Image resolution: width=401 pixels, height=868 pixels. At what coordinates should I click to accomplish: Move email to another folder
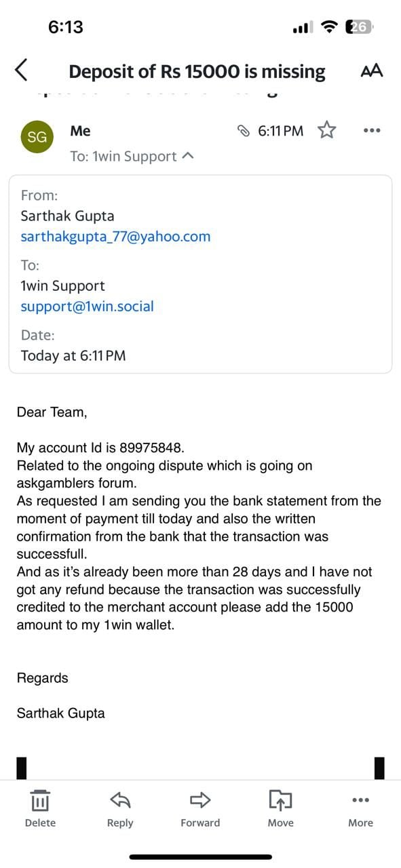pos(280,809)
